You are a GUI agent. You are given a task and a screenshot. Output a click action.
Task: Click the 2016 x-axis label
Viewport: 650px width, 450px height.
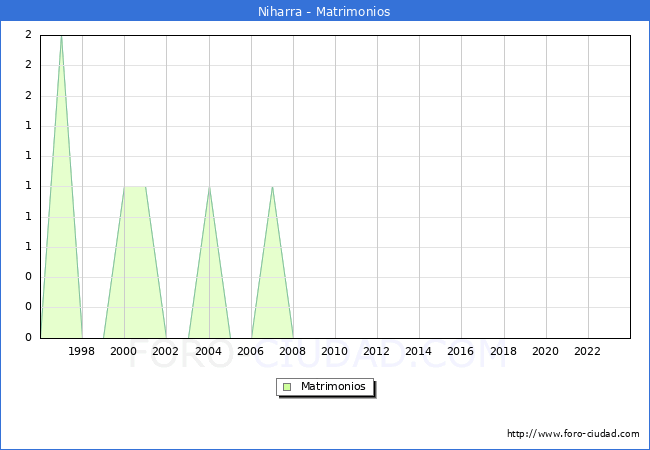[461, 351]
